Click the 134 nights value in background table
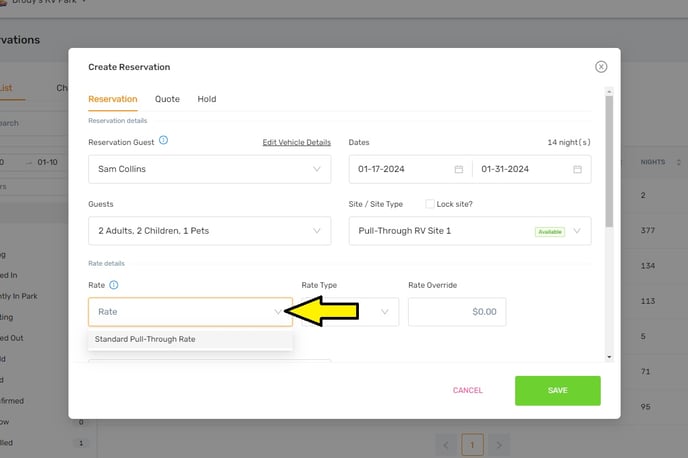688x458 pixels. tap(648, 265)
